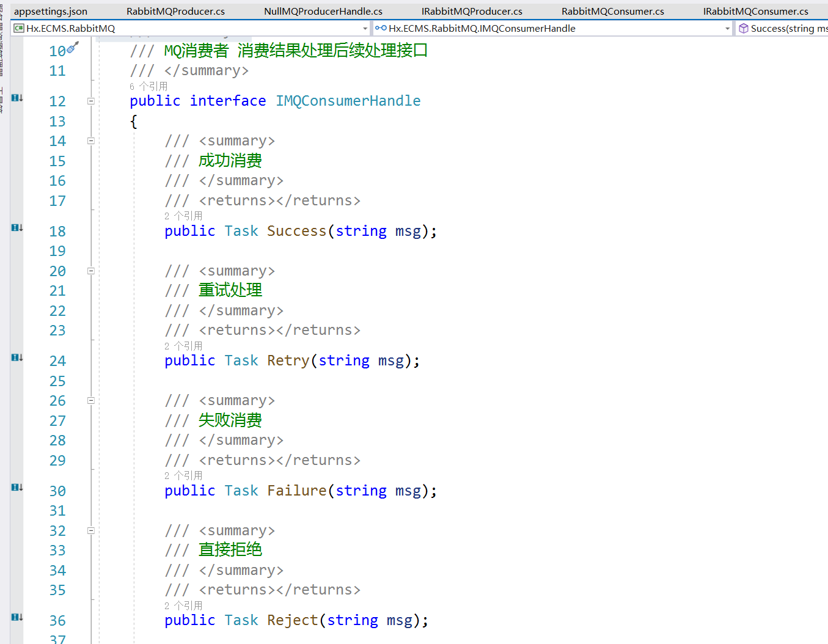Click the implementation margin icon at line 18
This screenshot has height=644, width=828.
click(x=17, y=228)
